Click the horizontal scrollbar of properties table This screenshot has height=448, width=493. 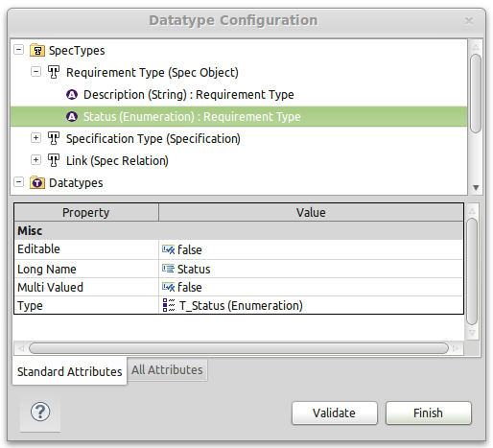pyautogui.click(x=239, y=348)
